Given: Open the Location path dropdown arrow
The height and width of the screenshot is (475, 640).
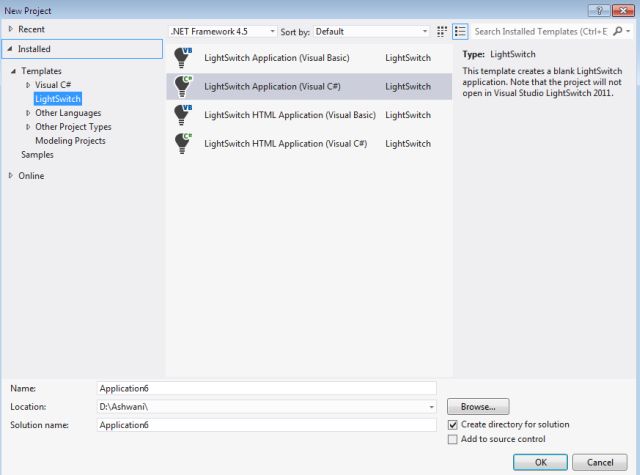Looking at the screenshot, I should pyautogui.click(x=431, y=407).
